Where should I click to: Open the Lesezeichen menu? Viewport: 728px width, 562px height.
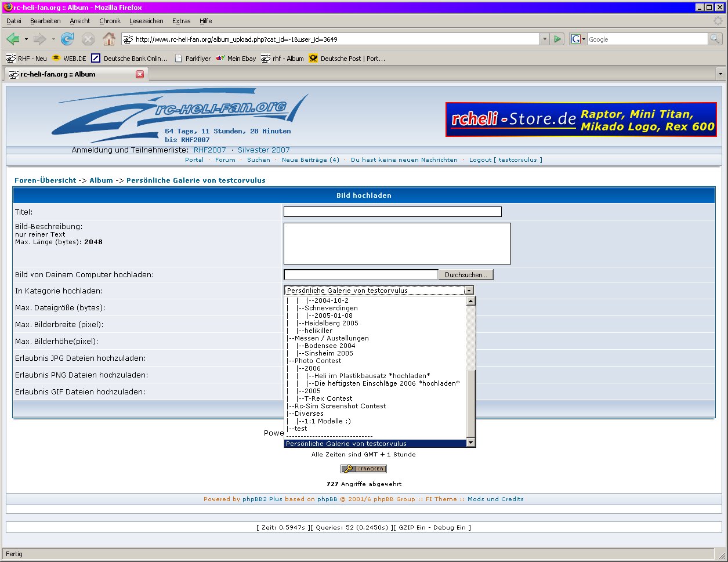(x=146, y=21)
